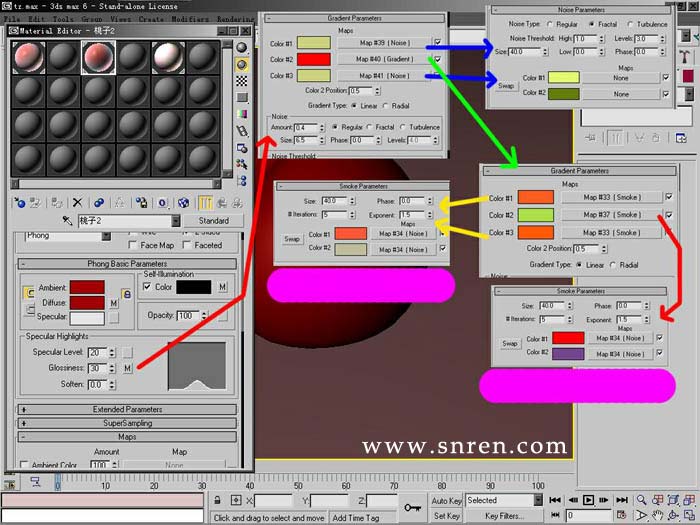Click the Play Animation button
700x525 pixels.
tap(588, 500)
